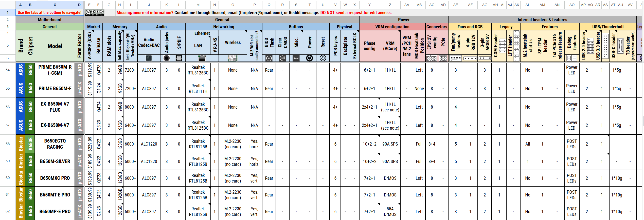Image resolution: width=644 pixels, height=220 pixels.
Task: Click the 'Use the tabs at the bottom to navigate!' cell
Action: coord(50,13)
